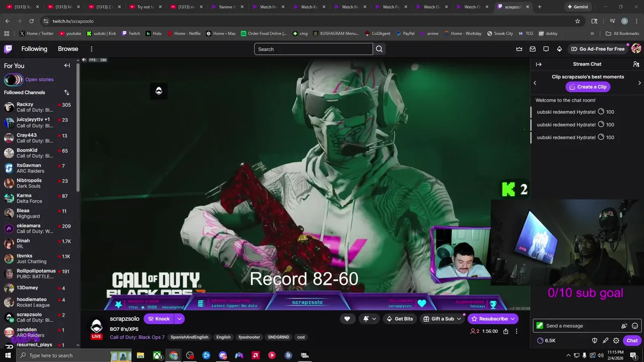644x362 pixels.
Task: Open the Get Bits diamond icon in the top bar
Action: click(x=559, y=49)
